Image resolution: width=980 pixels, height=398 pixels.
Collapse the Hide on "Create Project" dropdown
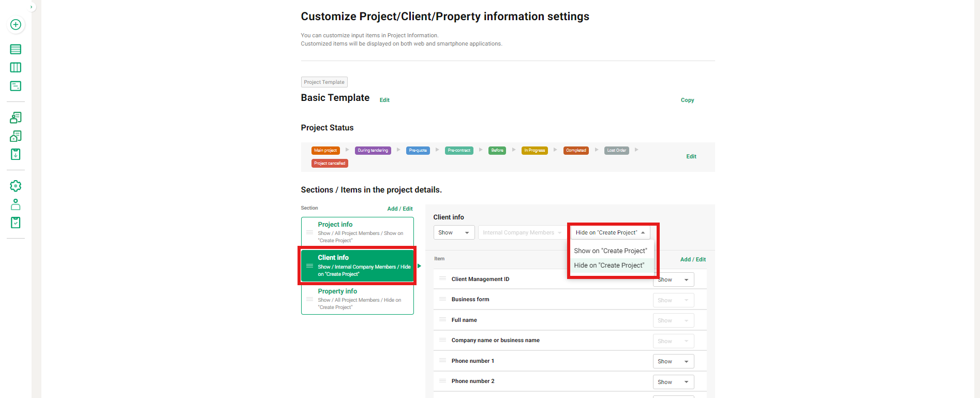[610, 233]
